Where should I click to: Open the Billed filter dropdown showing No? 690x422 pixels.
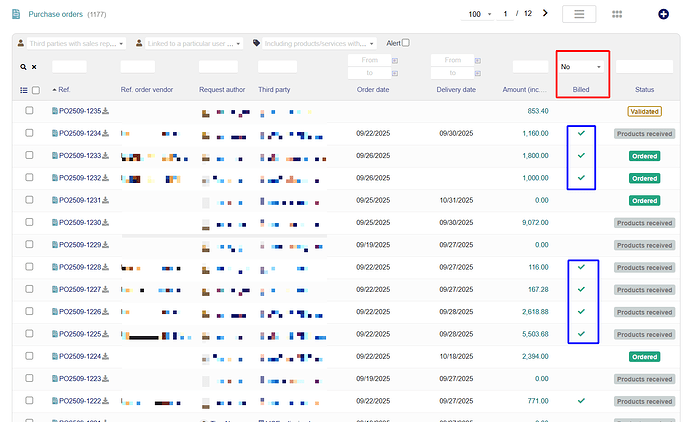click(x=581, y=67)
